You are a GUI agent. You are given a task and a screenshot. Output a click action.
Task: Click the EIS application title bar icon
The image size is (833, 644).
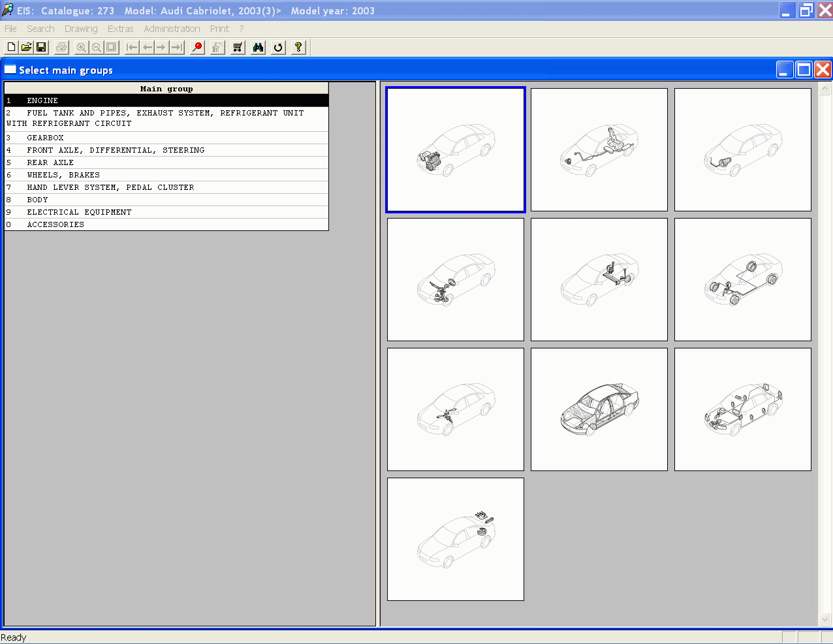8,10
